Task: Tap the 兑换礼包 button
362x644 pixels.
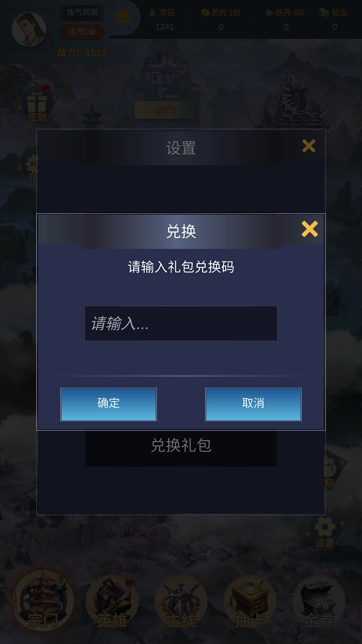Action: [181, 445]
